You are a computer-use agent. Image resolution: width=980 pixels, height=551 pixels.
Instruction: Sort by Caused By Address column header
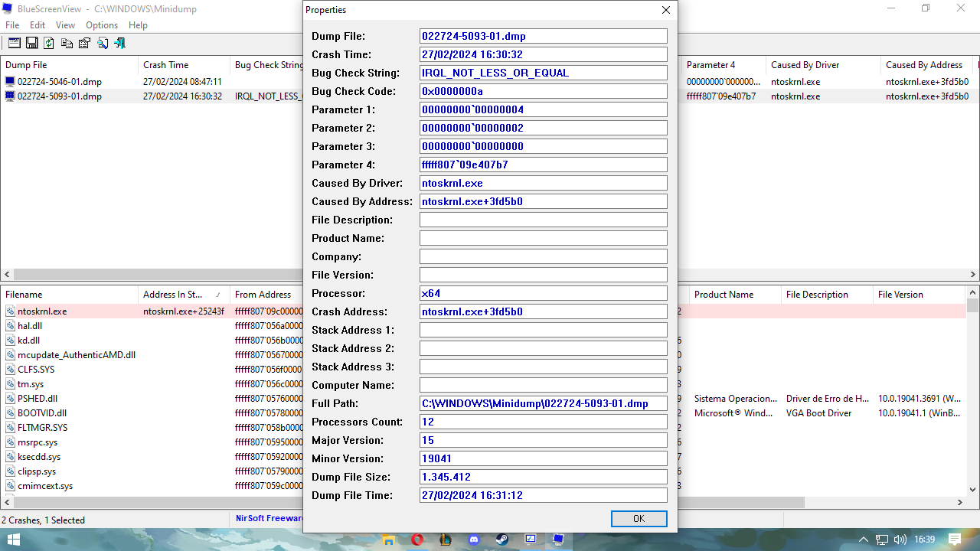click(926, 65)
